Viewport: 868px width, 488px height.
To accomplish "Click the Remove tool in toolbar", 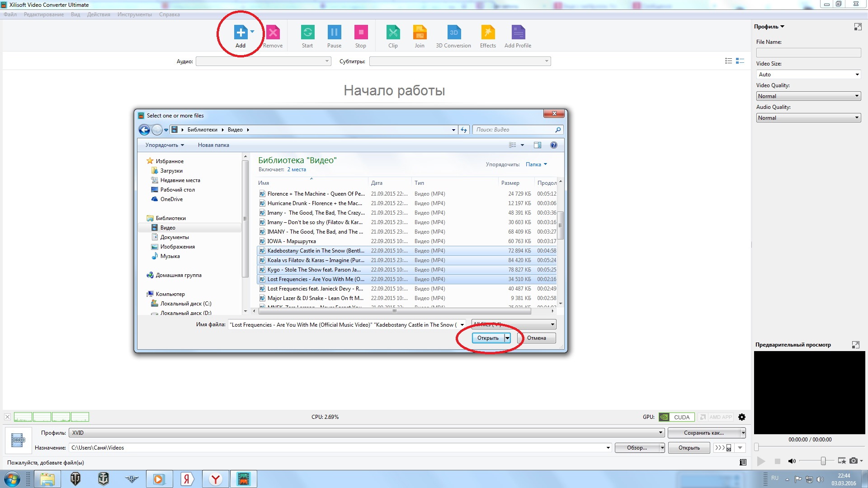I will click(x=273, y=33).
